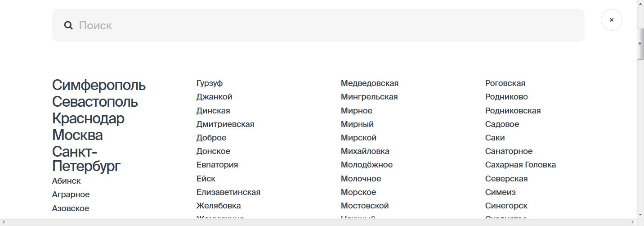Click the Джанкой city link
The image size is (644, 226).
(x=214, y=97)
